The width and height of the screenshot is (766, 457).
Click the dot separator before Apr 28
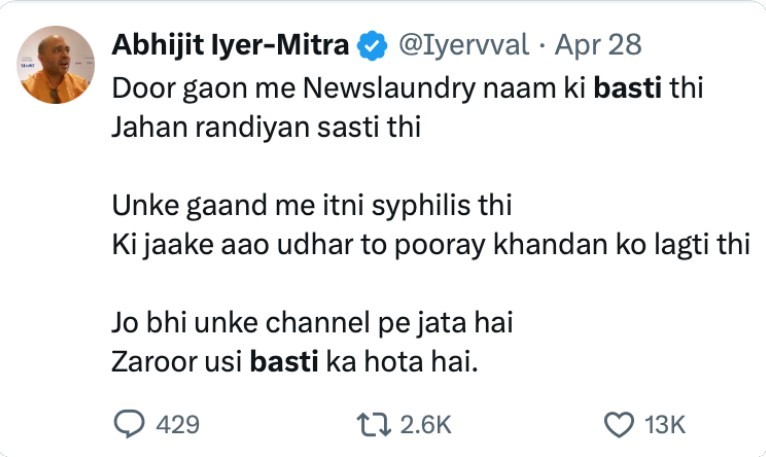click(542, 46)
